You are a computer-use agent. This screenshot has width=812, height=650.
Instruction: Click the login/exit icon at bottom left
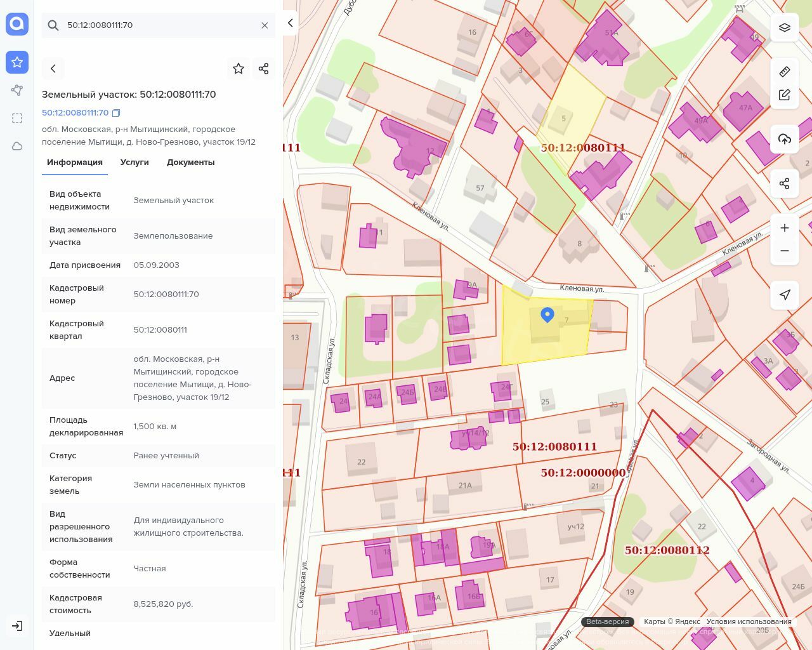click(x=17, y=626)
